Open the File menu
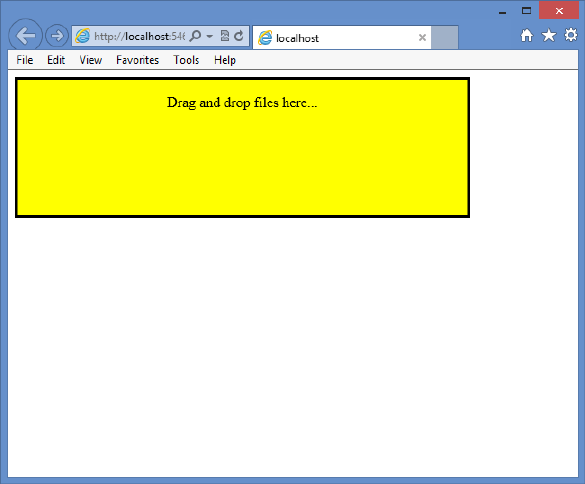 point(25,60)
